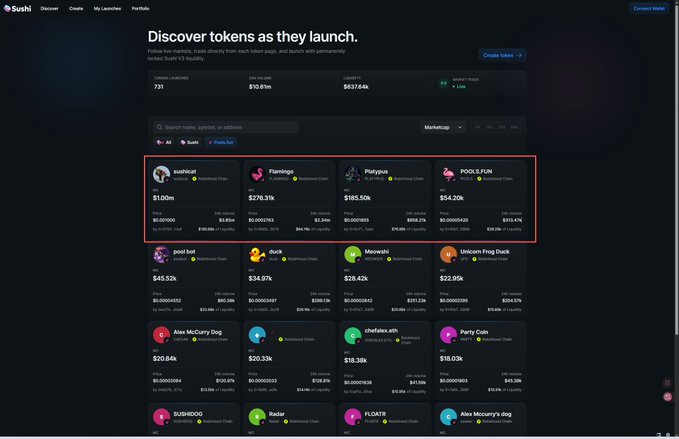Open the Unicorn Frog Duck token name

485,252
